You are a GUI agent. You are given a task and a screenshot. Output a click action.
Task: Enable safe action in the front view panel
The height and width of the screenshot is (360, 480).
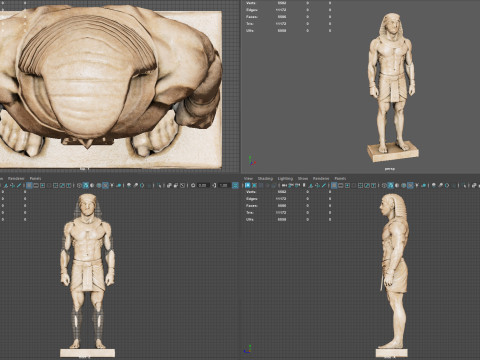62,185
